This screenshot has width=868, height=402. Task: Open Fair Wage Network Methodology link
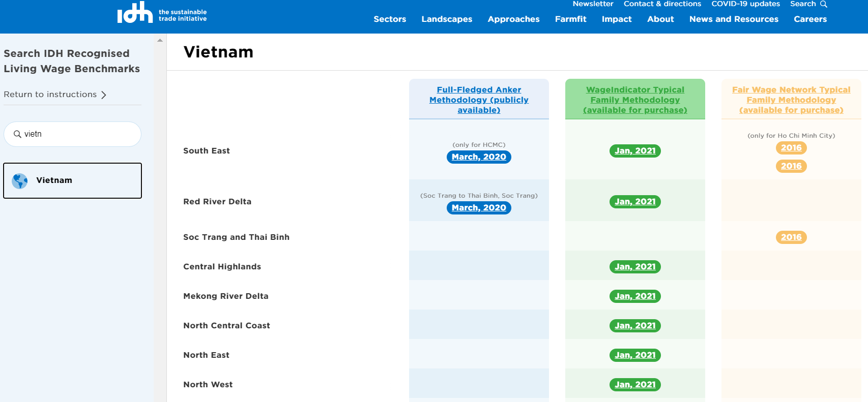(791, 100)
